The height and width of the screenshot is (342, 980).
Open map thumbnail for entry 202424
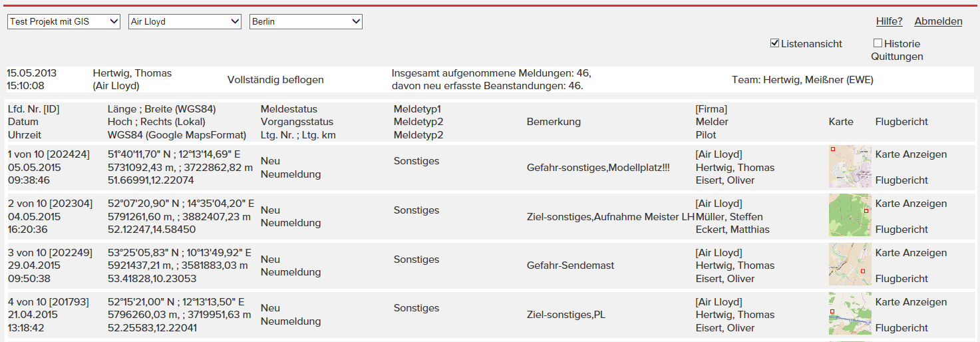[x=850, y=166]
